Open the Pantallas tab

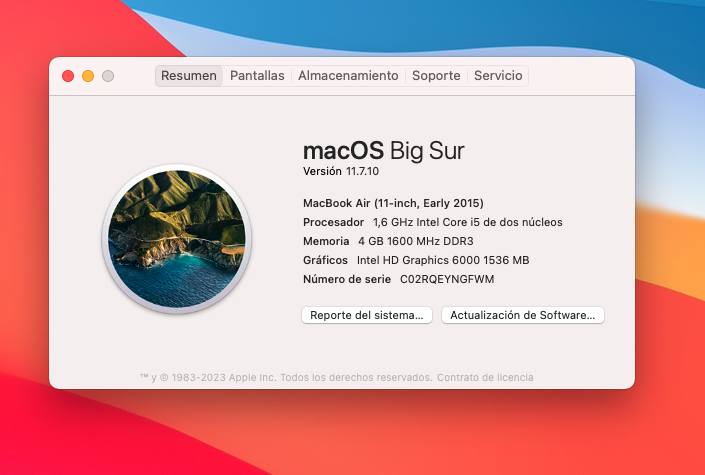(x=257, y=76)
